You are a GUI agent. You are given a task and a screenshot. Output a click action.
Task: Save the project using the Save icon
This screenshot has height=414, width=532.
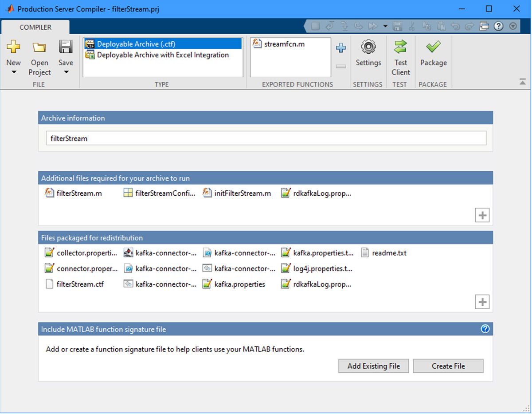click(65, 47)
